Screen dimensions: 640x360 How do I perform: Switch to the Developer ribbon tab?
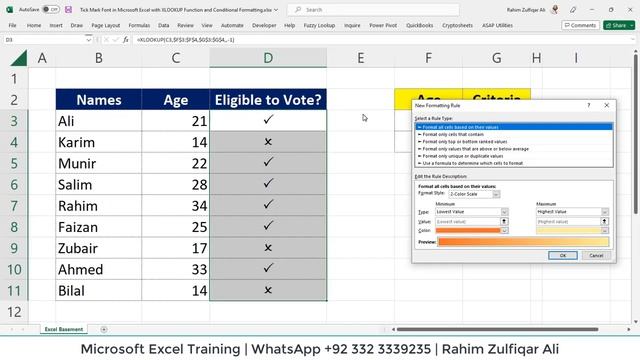click(264, 25)
